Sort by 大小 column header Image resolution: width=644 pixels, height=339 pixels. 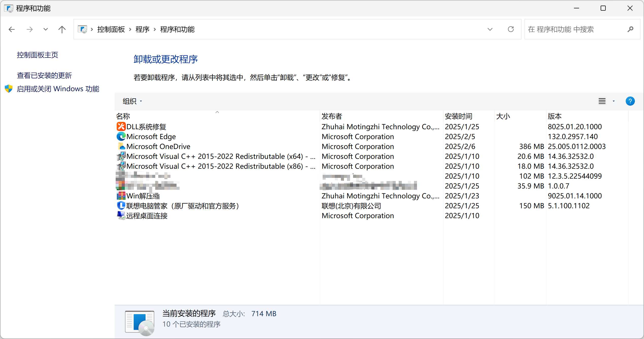[x=520, y=116]
